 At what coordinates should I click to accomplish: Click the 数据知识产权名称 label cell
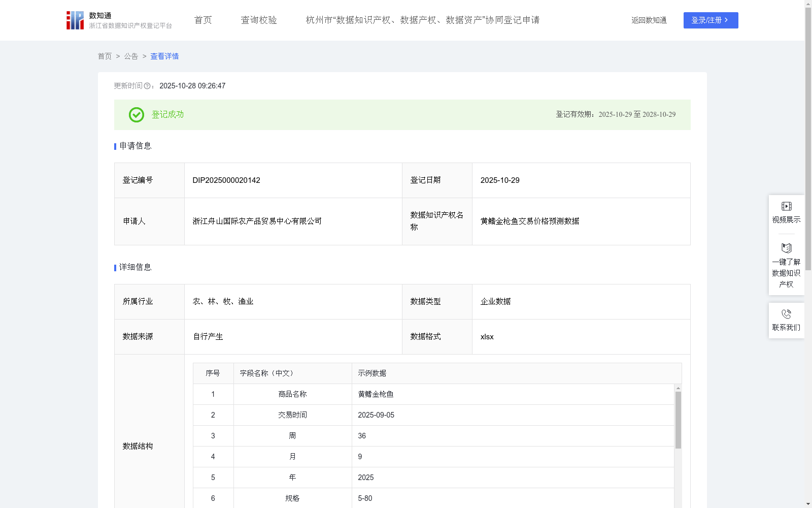click(x=437, y=221)
